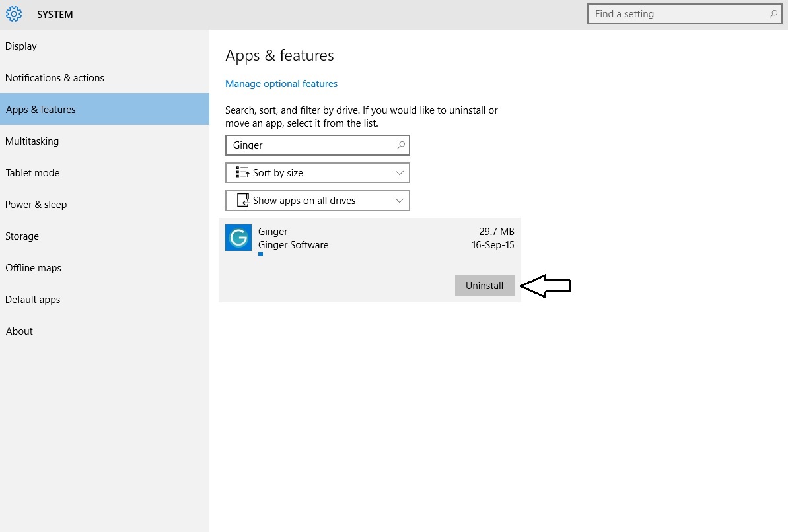Open Tablet mode settings
Screen dimensions: 788x532
pos(104,173)
